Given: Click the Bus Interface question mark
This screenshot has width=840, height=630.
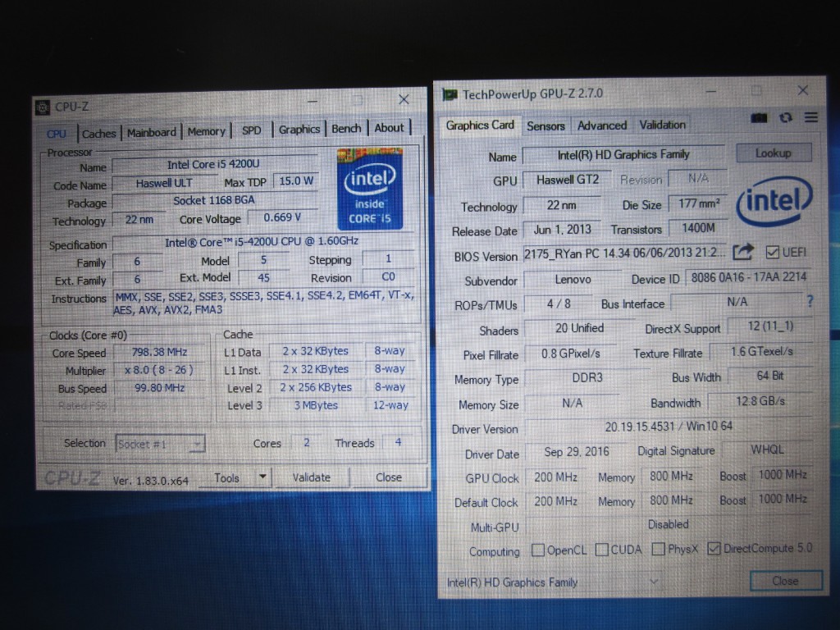Looking at the screenshot, I should pos(810,302).
